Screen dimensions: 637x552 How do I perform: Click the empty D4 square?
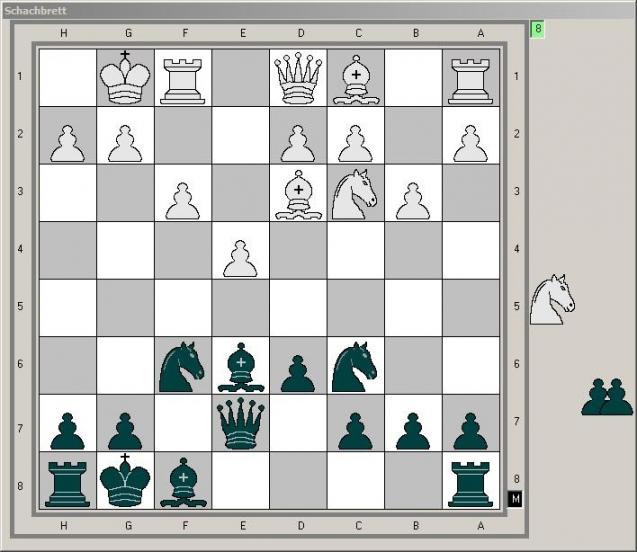(x=298, y=250)
